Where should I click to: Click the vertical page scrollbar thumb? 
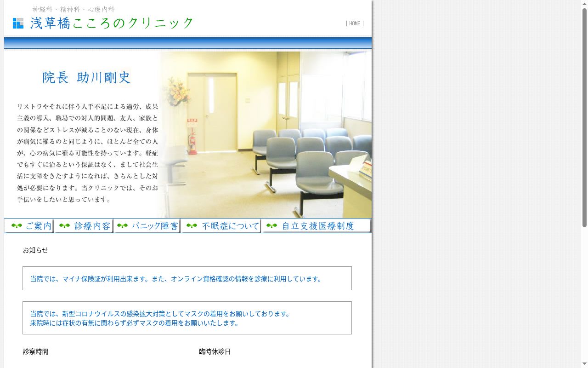(x=584, y=117)
